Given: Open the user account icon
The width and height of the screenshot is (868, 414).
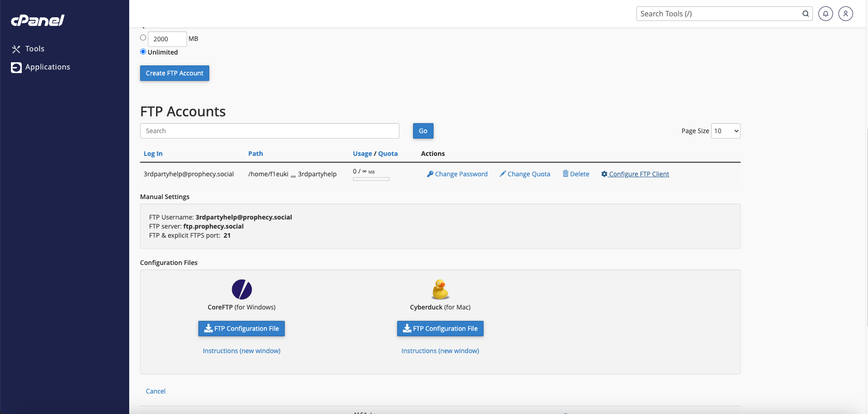Looking at the screenshot, I should (845, 14).
